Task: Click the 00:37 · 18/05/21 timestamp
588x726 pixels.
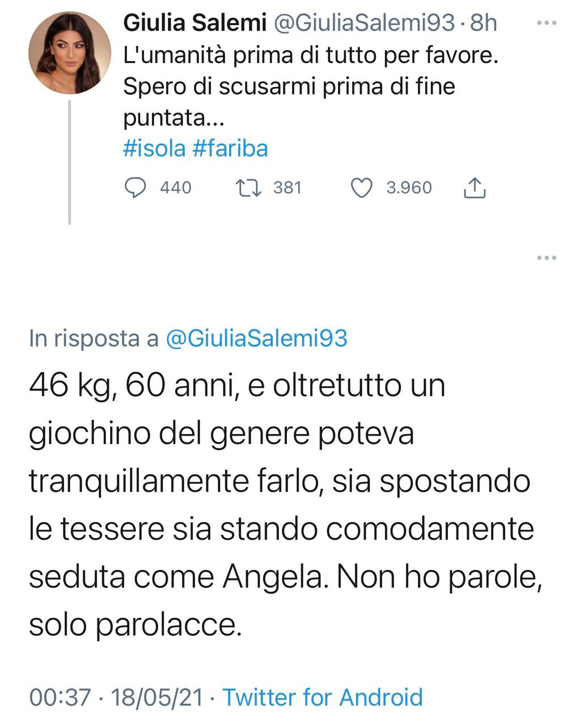Action: (x=116, y=697)
